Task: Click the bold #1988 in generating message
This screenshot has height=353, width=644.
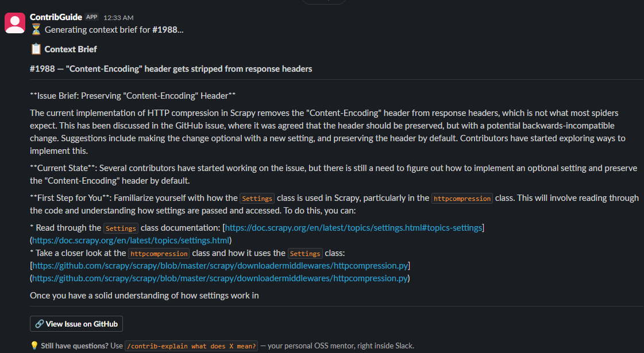Action: pyautogui.click(x=165, y=30)
